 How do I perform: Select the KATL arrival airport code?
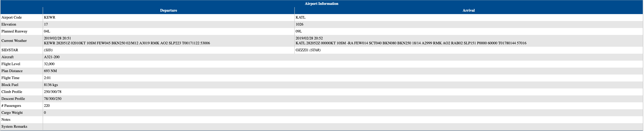(300, 18)
